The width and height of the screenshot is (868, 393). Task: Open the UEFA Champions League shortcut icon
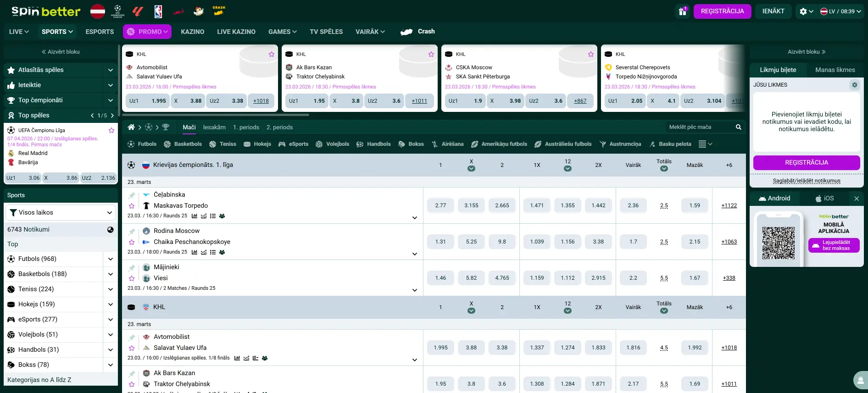tap(117, 11)
